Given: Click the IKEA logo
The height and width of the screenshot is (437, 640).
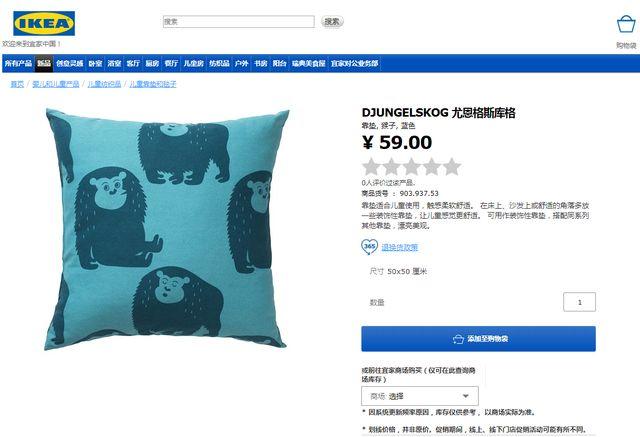Looking at the screenshot, I should coord(44,23).
